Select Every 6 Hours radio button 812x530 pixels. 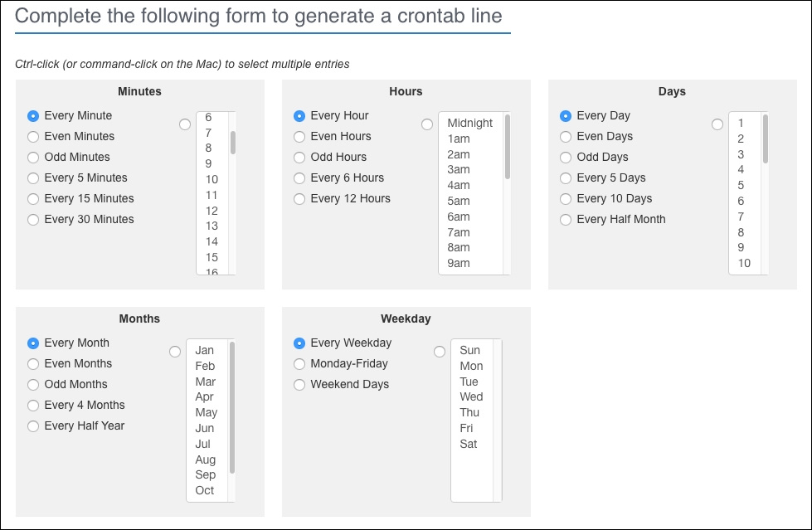(x=299, y=177)
